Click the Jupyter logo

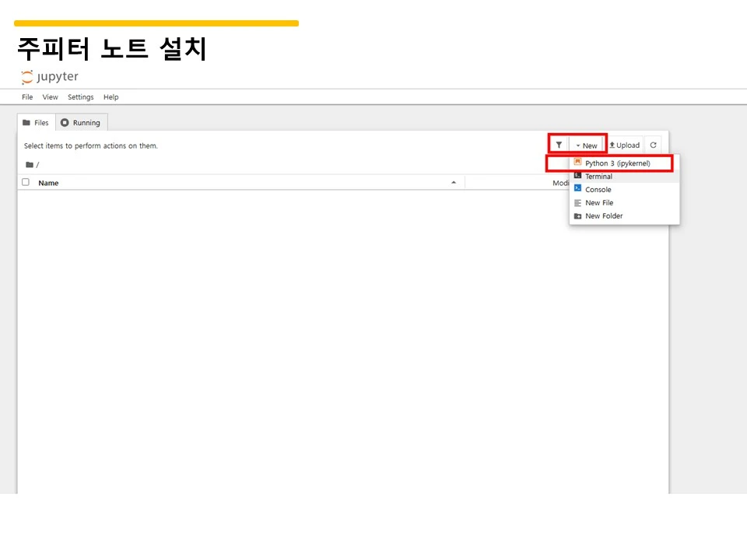(50, 77)
